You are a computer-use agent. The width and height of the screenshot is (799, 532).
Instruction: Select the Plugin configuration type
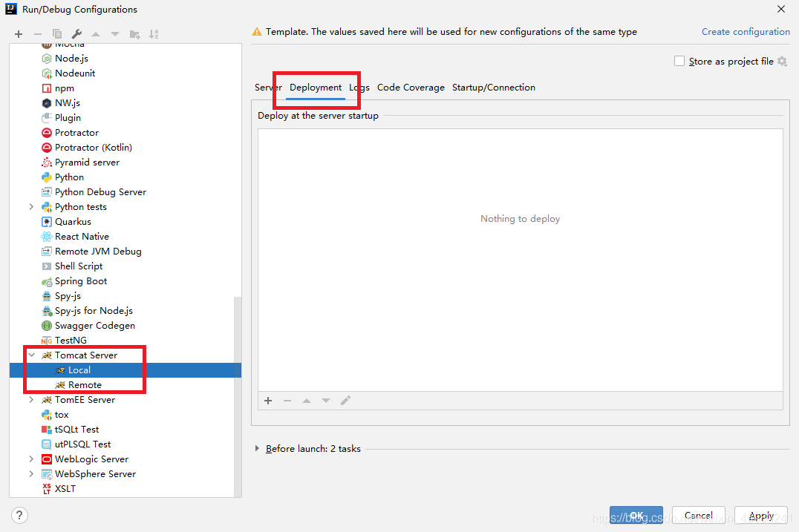tap(68, 117)
